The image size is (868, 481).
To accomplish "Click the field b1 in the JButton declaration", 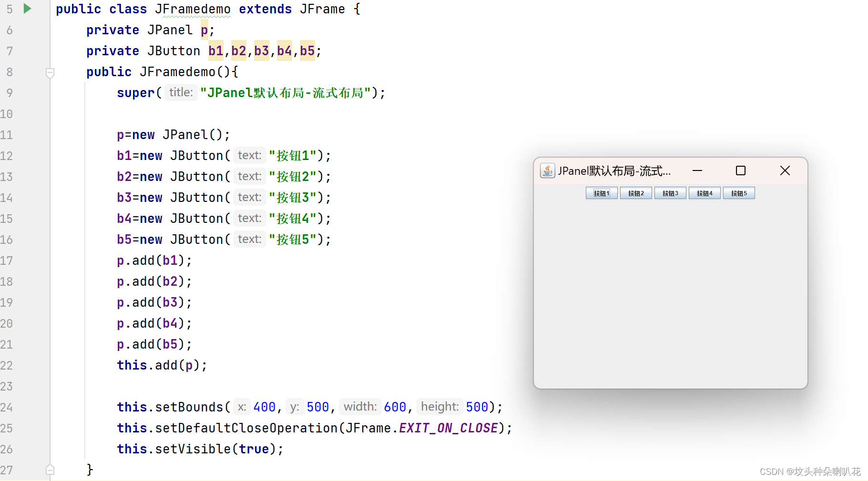I will (x=216, y=51).
